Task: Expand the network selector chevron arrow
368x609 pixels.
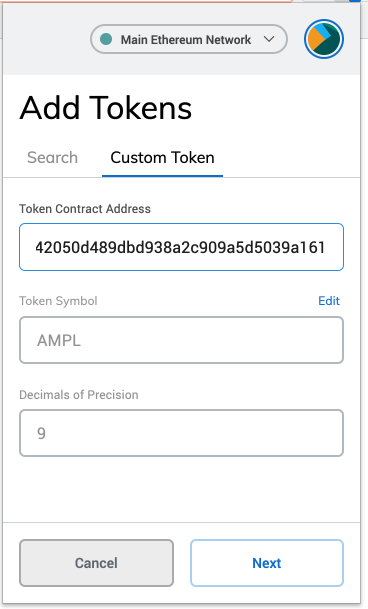Action: pos(269,39)
